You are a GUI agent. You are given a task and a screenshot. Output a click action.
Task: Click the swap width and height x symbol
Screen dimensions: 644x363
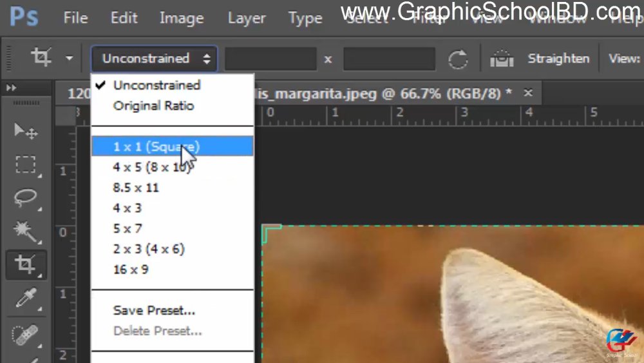(328, 60)
